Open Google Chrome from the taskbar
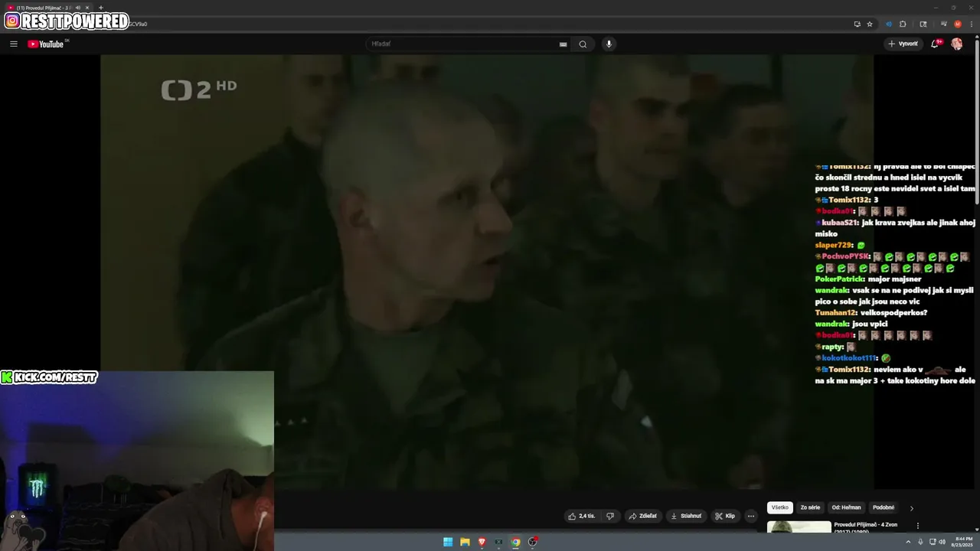 pos(515,542)
